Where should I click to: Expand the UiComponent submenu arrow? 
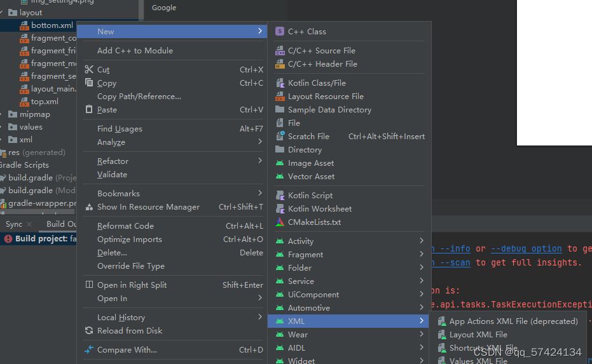click(422, 294)
